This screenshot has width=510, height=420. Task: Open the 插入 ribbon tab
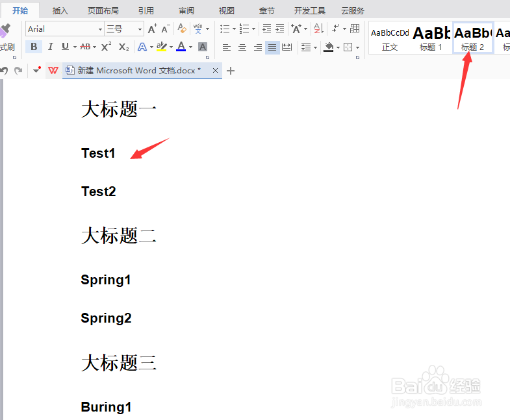(x=60, y=11)
